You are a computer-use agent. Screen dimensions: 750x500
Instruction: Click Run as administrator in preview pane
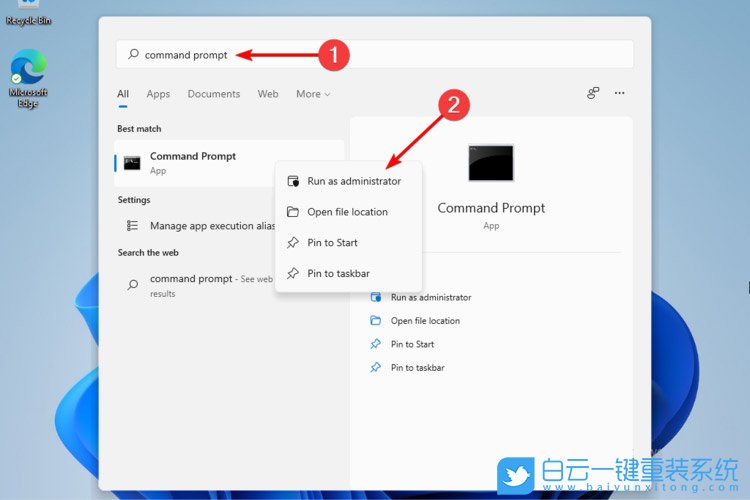430,297
